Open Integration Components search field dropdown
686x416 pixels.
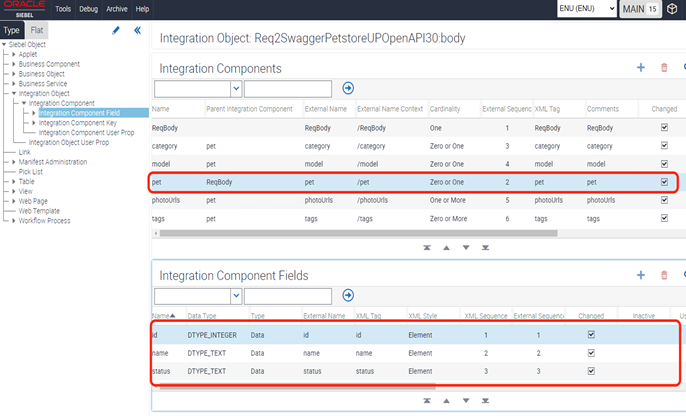point(236,88)
